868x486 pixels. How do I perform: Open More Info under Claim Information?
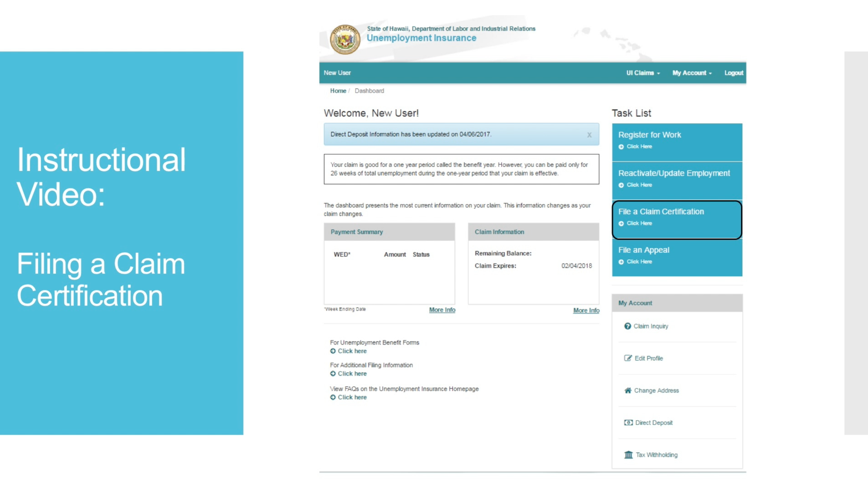[x=586, y=310]
